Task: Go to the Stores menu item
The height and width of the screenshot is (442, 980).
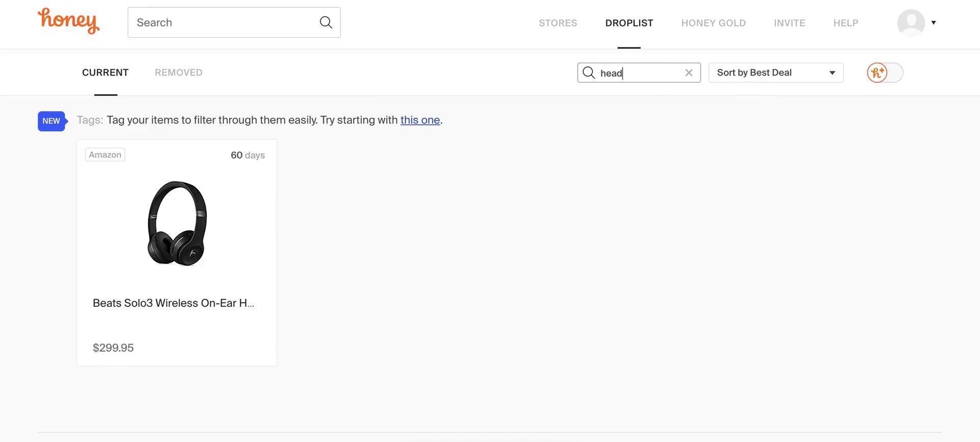Action: pyautogui.click(x=558, y=23)
